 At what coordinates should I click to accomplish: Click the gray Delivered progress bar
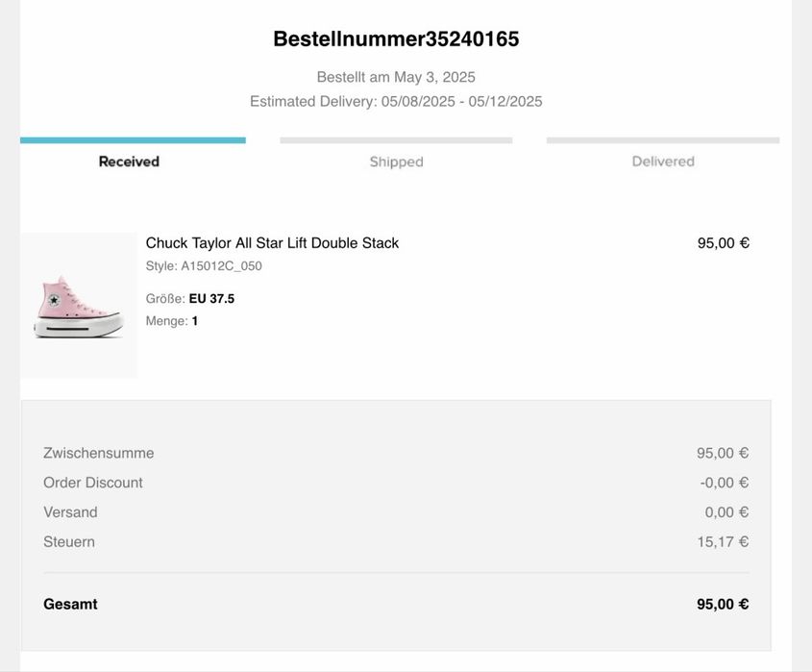pos(663,140)
